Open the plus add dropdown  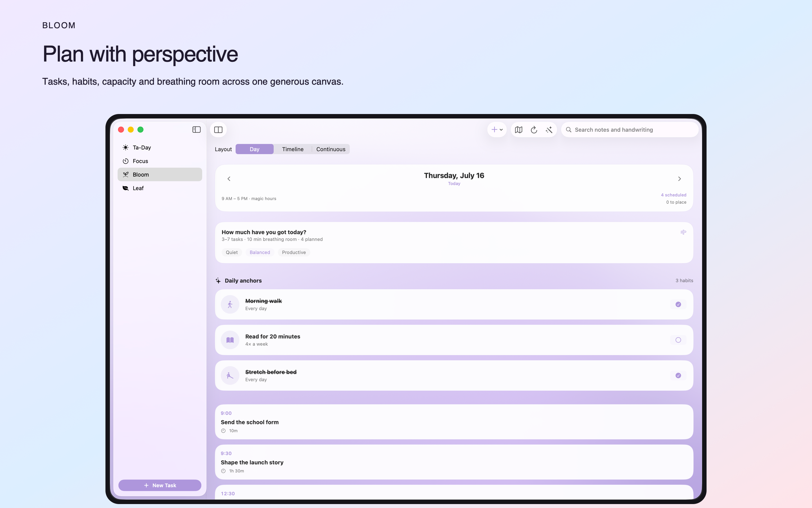coord(497,130)
